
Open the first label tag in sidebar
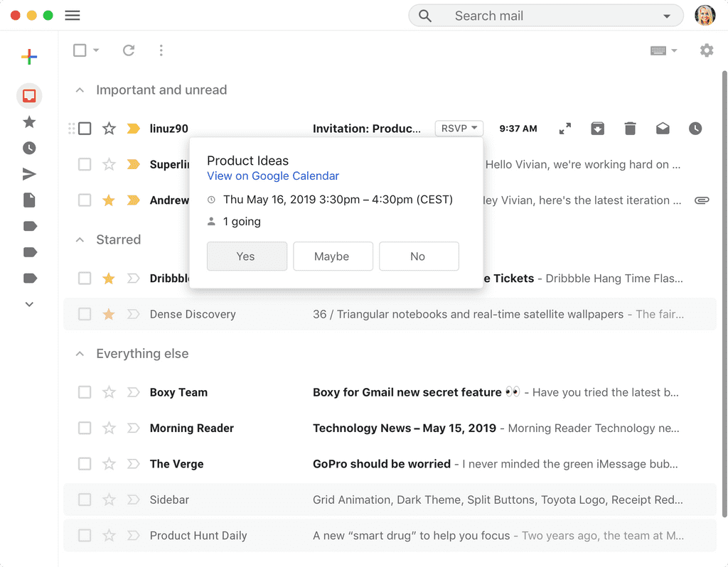pyautogui.click(x=30, y=226)
